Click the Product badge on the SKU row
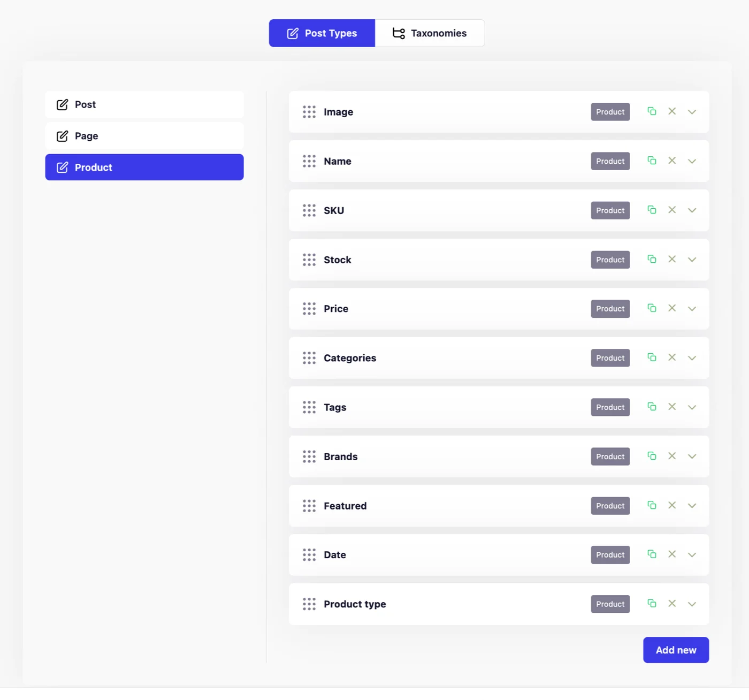This screenshot has width=749, height=700. (610, 210)
